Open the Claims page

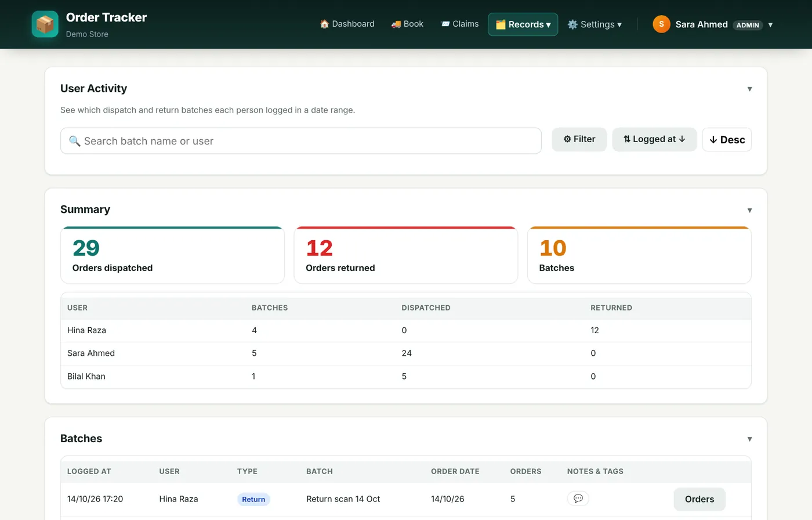(x=459, y=24)
